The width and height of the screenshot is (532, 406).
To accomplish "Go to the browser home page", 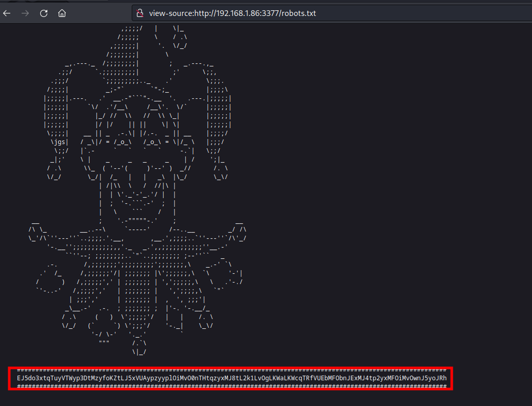I will coord(62,13).
